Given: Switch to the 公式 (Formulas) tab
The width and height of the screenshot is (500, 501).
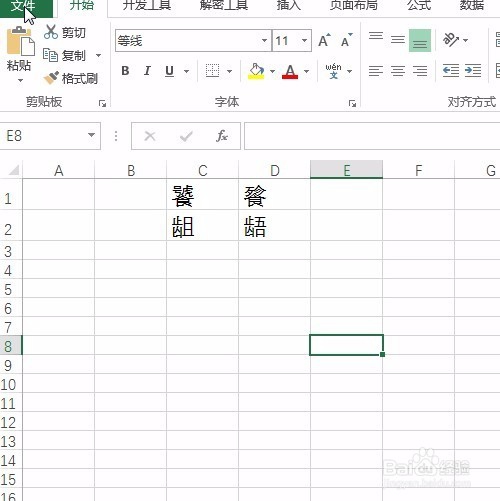Looking at the screenshot, I should pyautogui.click(x=419, y=5).
